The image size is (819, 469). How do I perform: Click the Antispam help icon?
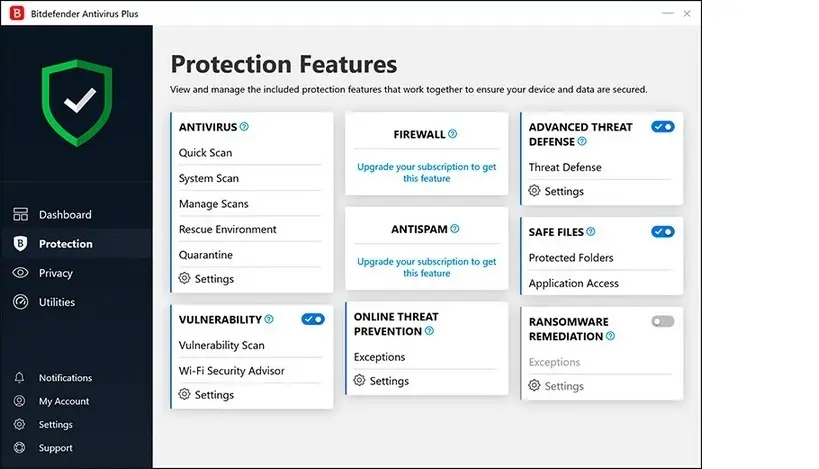pos(455,229)
